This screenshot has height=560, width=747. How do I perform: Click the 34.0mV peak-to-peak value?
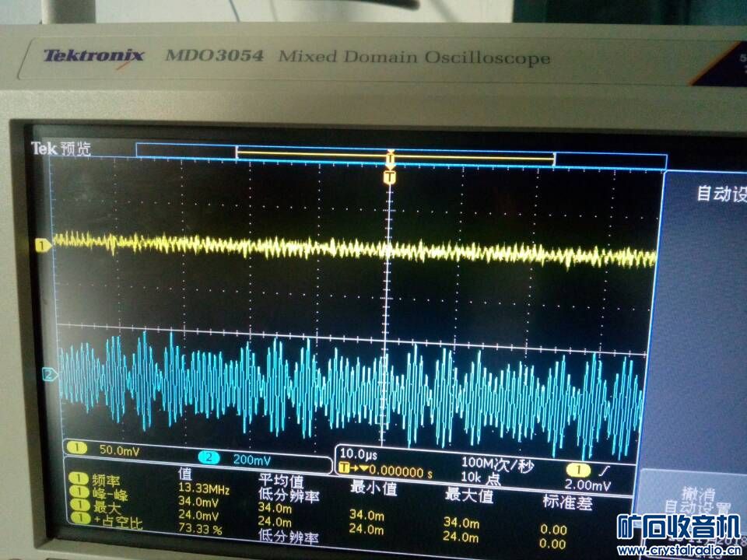(x=198, y=502)
